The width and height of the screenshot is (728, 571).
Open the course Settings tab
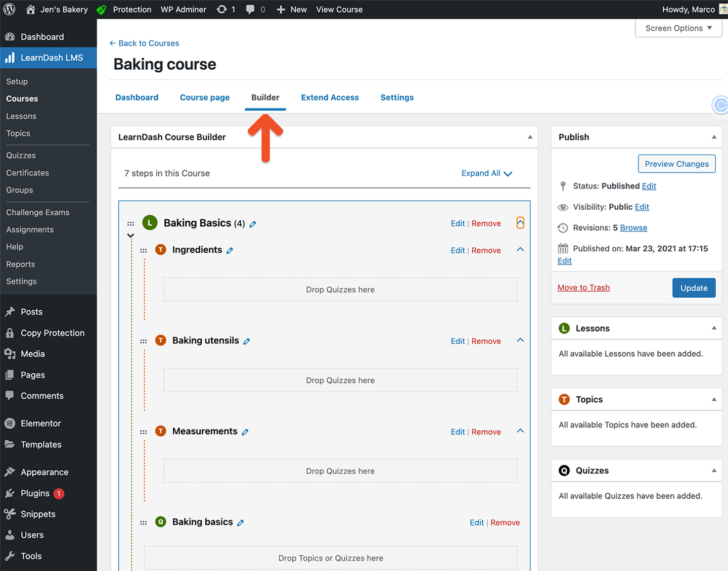[397, 98]
